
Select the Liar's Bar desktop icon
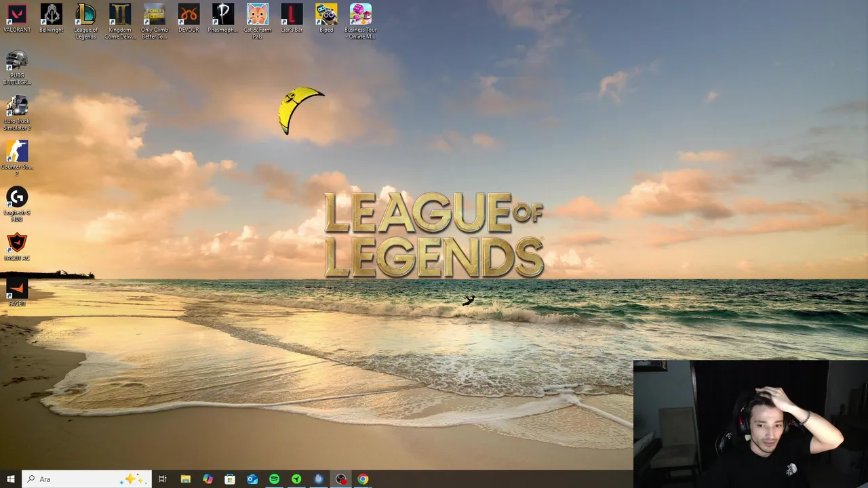click(292, 18)
